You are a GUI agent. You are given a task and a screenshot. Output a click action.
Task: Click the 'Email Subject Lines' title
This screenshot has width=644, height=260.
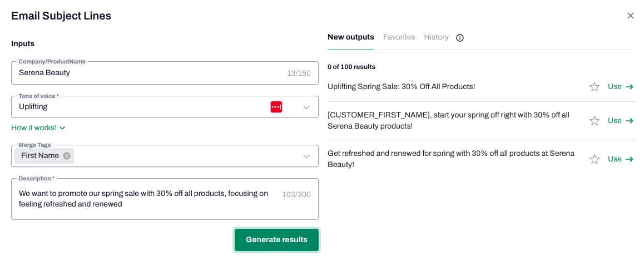(61, 16)
